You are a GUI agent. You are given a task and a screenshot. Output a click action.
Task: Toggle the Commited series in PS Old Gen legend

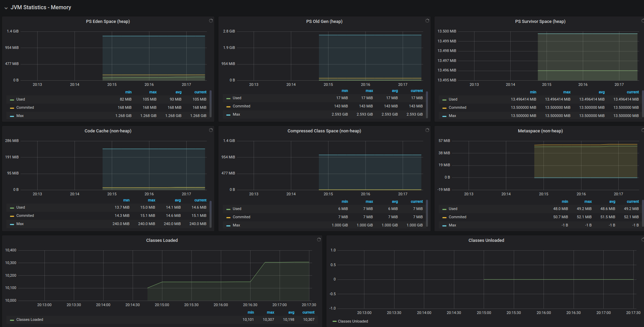[x=241, y=106]
